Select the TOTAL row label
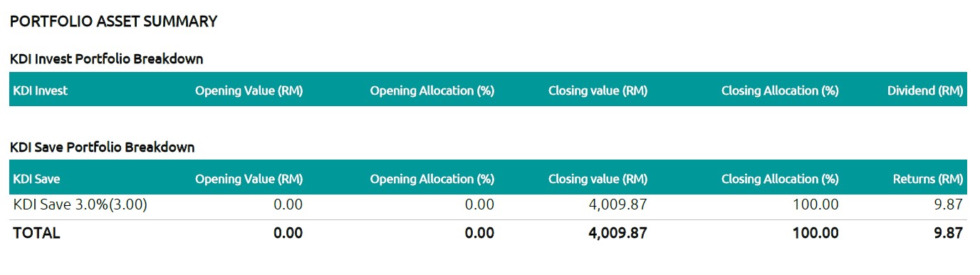 click(x=36, y=233)
